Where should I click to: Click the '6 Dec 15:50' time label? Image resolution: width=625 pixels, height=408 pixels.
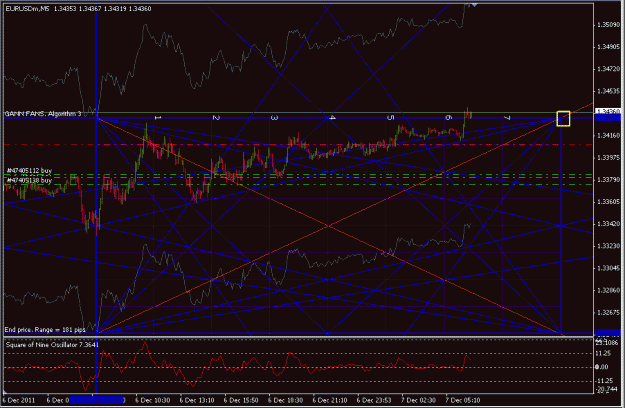tap(241, 400)
